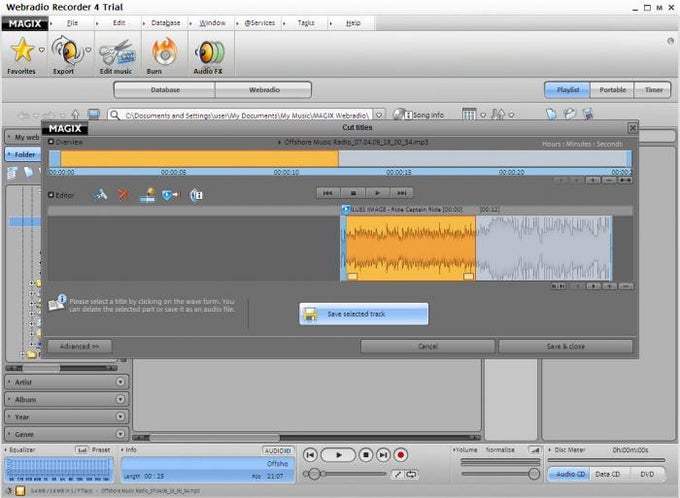This screenshot has width=680, height=498.
Task: Click the record button in the player
Action: coord(401,455)
